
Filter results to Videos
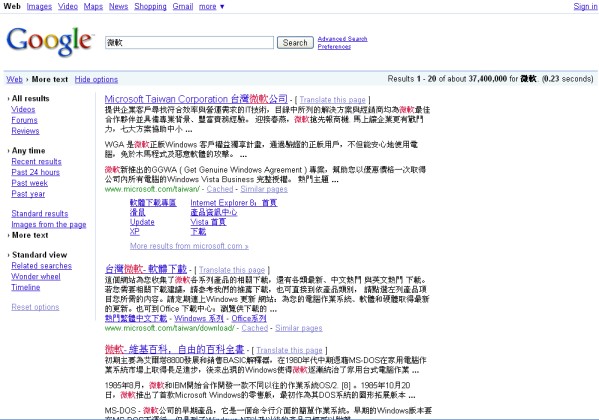(x=23, y=109)
